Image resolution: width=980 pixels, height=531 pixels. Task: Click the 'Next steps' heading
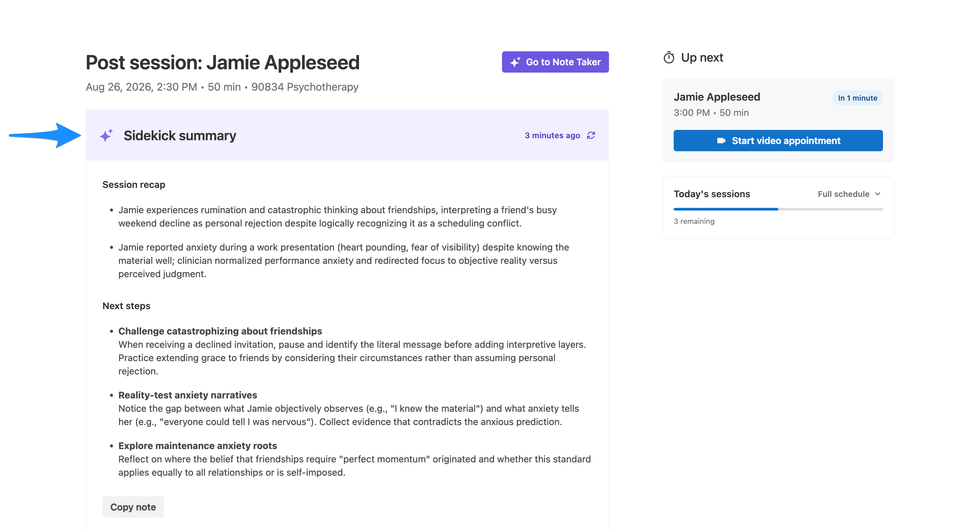pyautogui.click(x=126, y=305)
